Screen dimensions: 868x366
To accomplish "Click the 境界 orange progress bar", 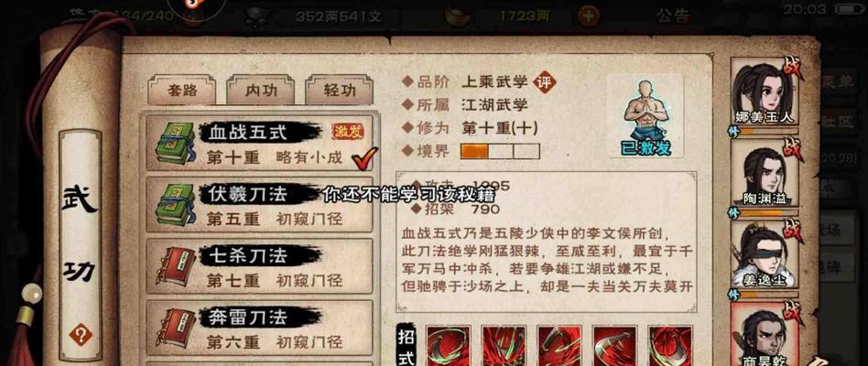I will (x=500, y=151).
